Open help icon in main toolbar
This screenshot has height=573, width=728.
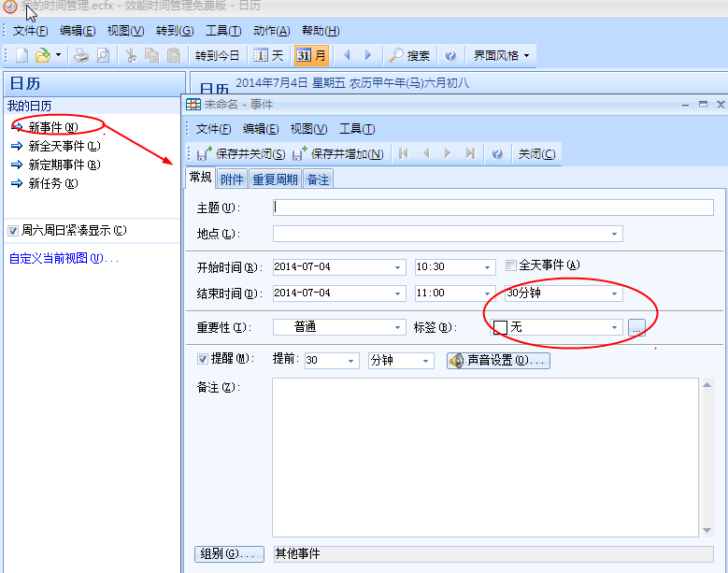(450, 56)
